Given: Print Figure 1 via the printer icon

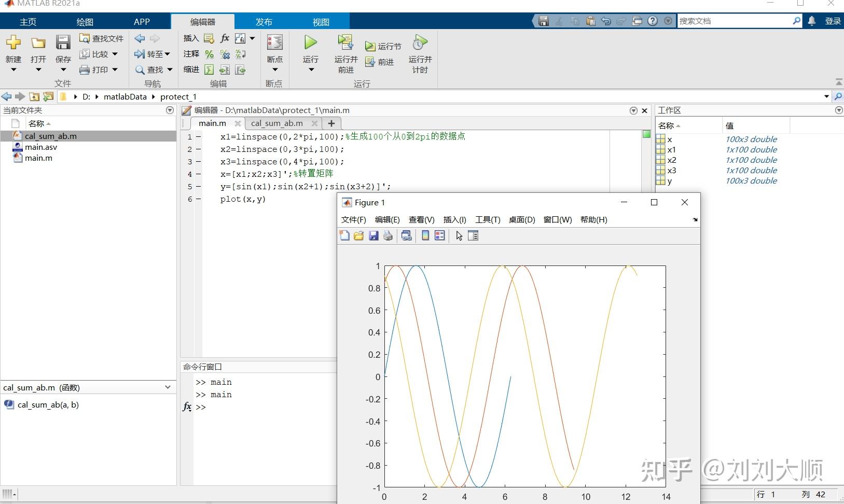Looking at the screenshot, I should [388, 235].
